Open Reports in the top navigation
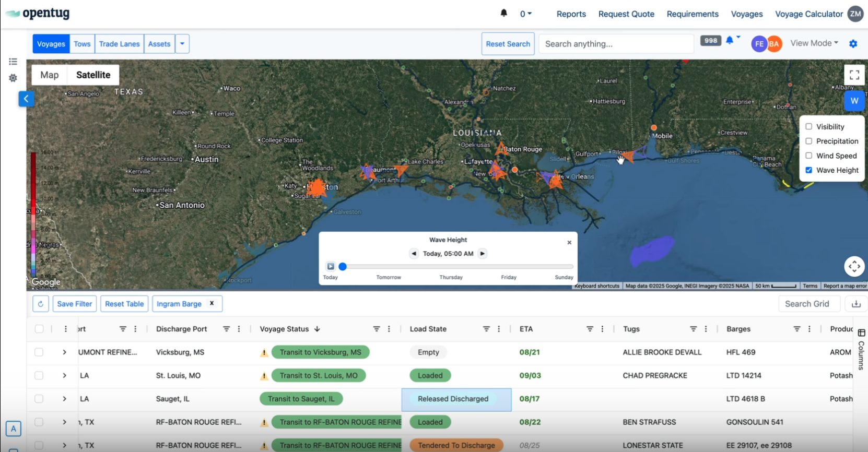 pyautogui.click(x=571, y=14)
